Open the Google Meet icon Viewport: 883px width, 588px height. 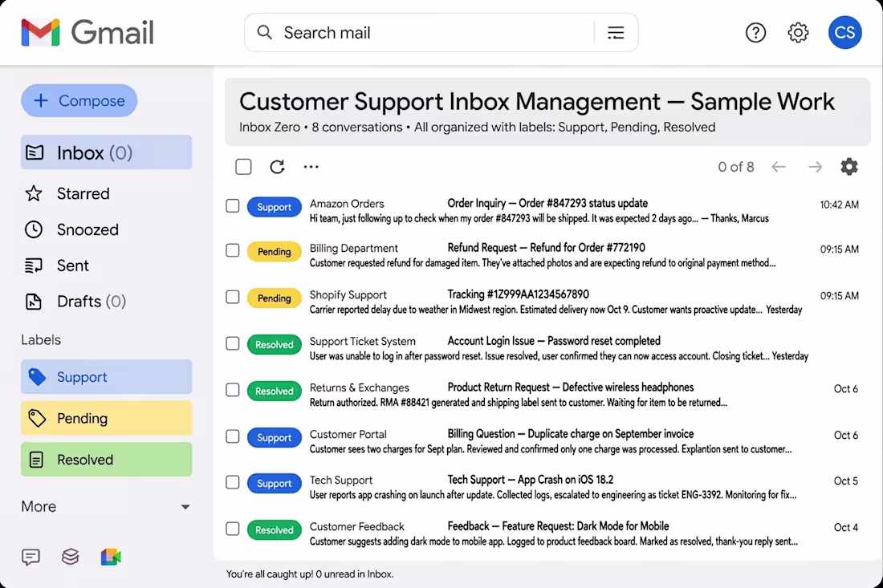(x=111, y=557)
